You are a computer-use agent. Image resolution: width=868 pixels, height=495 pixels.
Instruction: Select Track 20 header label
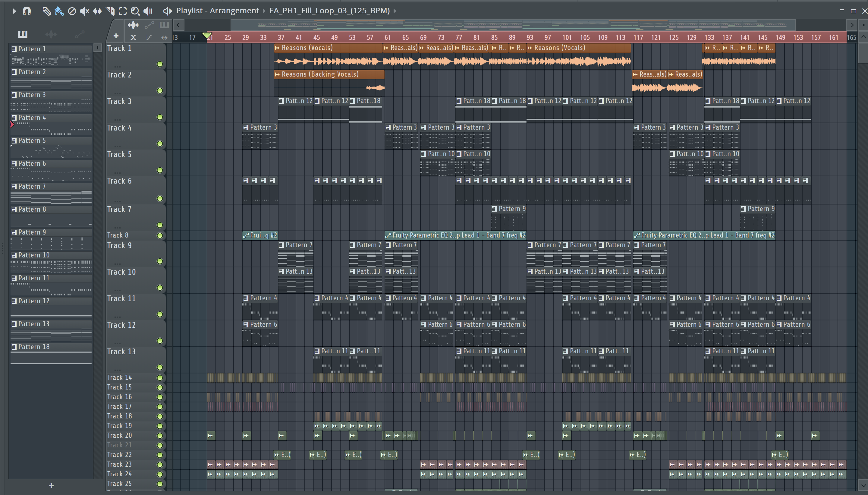119,436
